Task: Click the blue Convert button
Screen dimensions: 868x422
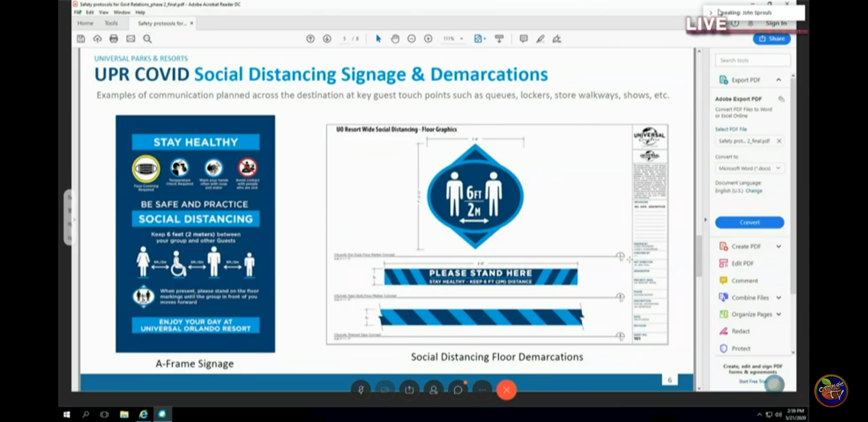Action: click(749, 222)
